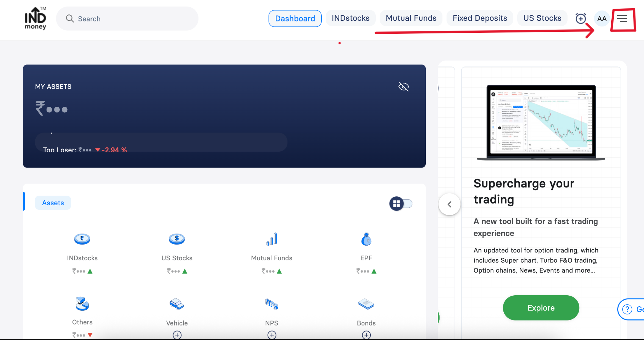Click the INDstocks hidden rupee value
Screen dimensions: 644x340
click(79, 271)
